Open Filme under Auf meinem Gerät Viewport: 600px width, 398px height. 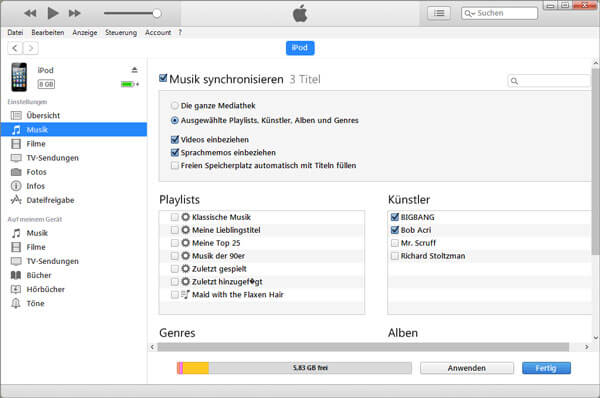tap(73, 247)
